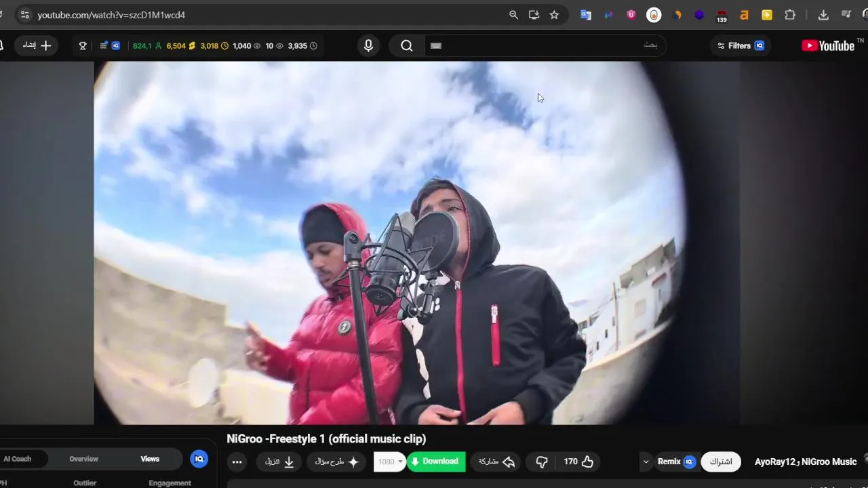The width and height of the screenshot is (868, 488).
Task: Open the 1080 quality dropdown
Action: (x=390, y=462)
